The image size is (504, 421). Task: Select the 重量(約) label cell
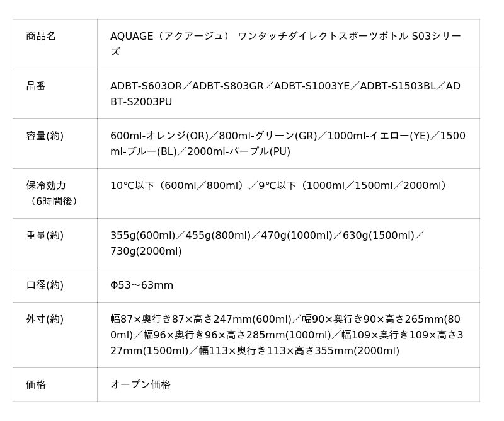[x=55, y=243]
